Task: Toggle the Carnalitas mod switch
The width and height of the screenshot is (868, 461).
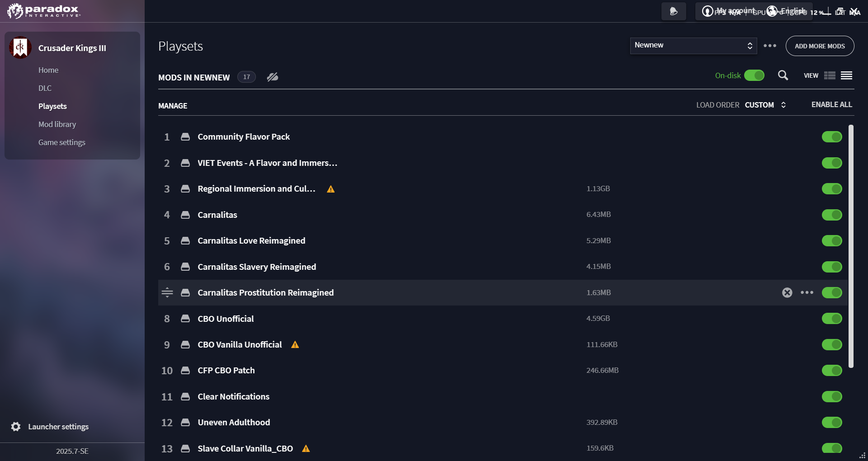Action: click(832, 215)
